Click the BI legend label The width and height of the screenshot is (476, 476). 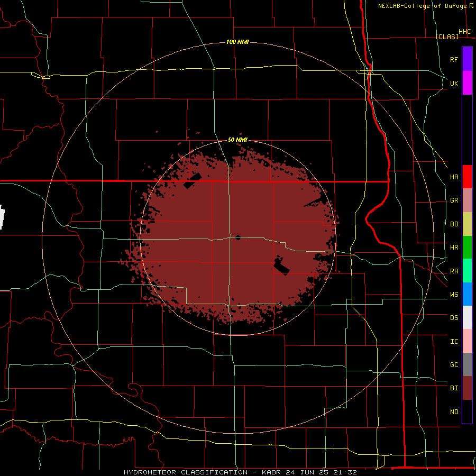454,388
